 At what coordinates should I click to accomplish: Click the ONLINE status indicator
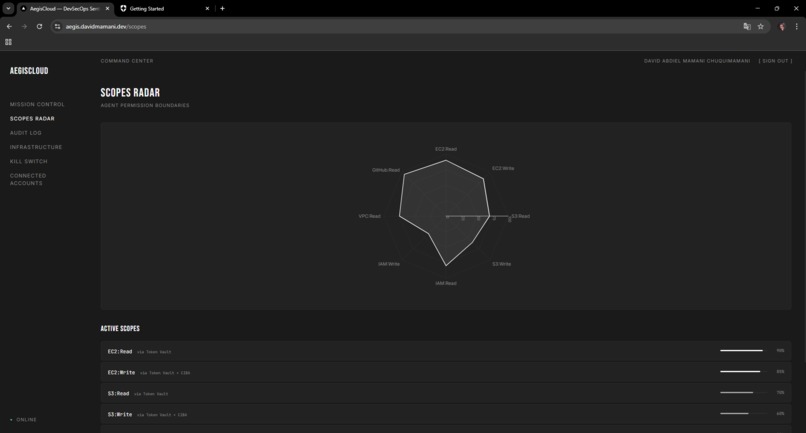[23, 420]
